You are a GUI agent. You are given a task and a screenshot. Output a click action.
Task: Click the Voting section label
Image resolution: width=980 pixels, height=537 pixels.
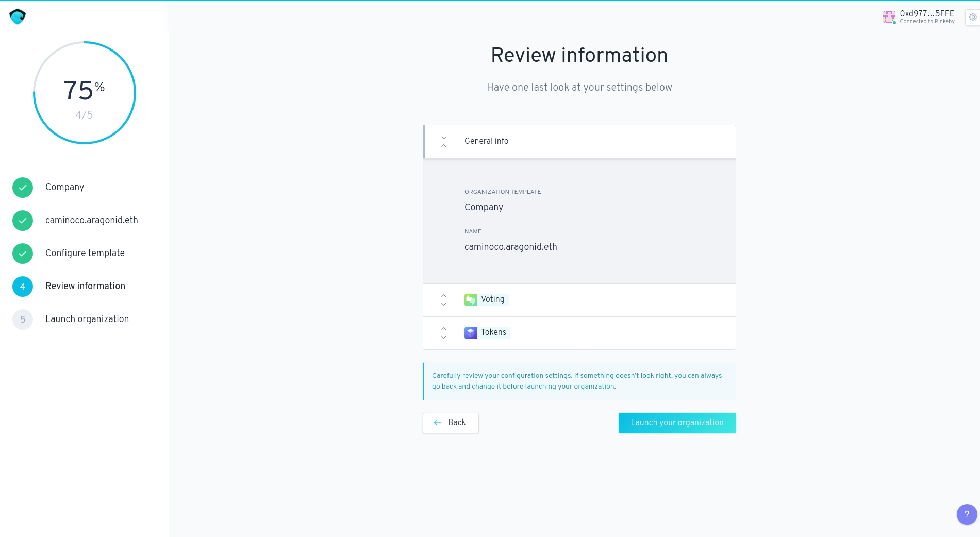pyautogui.click(x=493, y=299)
